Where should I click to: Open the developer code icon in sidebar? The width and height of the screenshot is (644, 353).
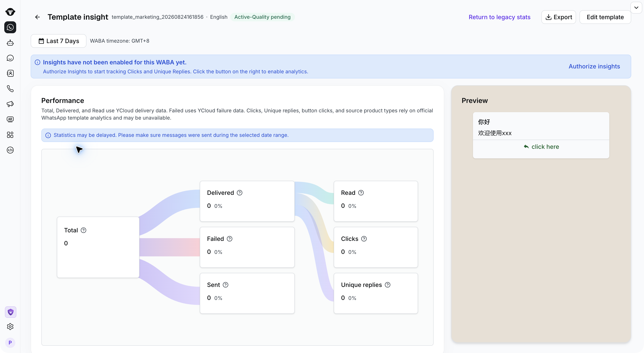pyautogui.click(x=10, y=150)
